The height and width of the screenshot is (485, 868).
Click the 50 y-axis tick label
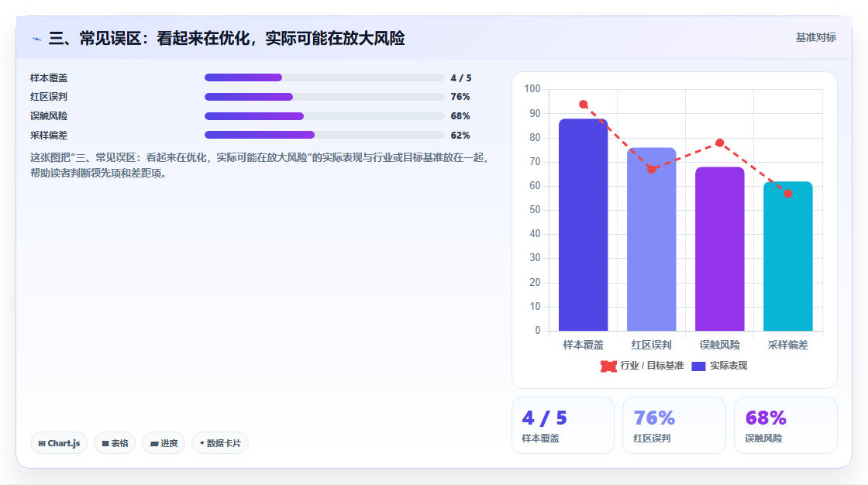pyautogui.click(x=535, y=210)
